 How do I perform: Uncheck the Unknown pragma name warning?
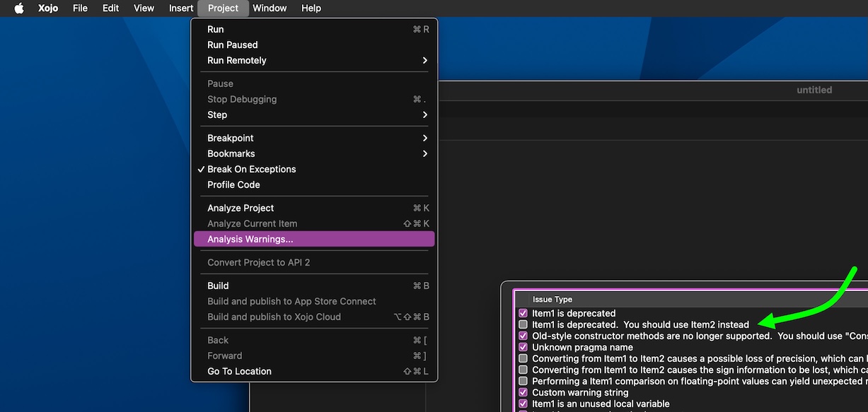(523, 347)
